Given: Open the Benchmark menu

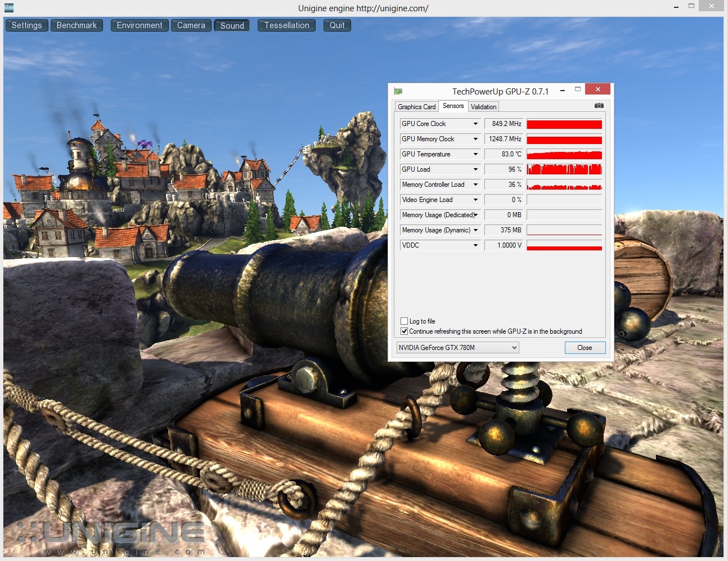Looking at the screenshot, I should 77,25.
